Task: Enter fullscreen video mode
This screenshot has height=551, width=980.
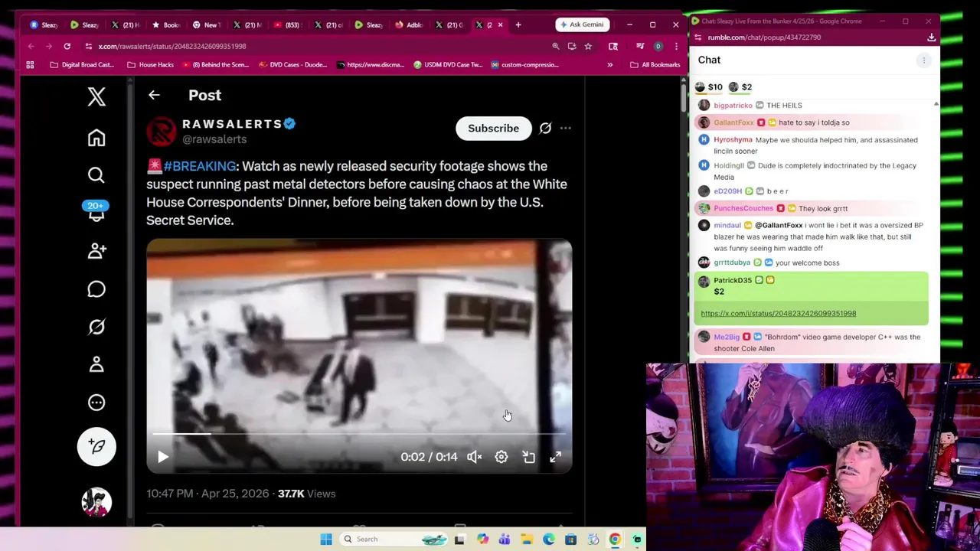Action: [x=556, y=457]
